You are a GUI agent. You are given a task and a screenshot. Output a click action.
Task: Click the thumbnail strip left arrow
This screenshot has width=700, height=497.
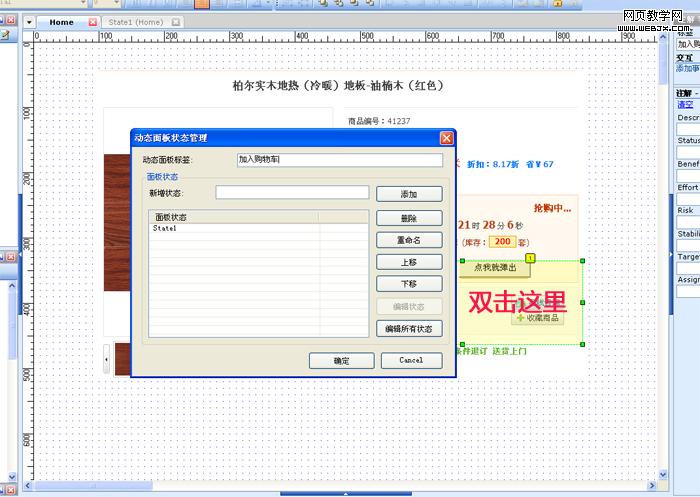[107, 360]
